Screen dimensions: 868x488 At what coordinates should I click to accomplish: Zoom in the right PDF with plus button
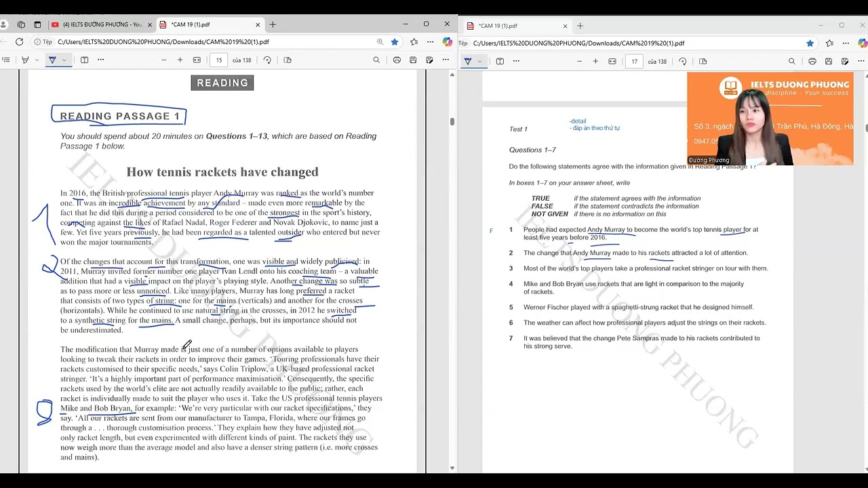tap(595, 61)
